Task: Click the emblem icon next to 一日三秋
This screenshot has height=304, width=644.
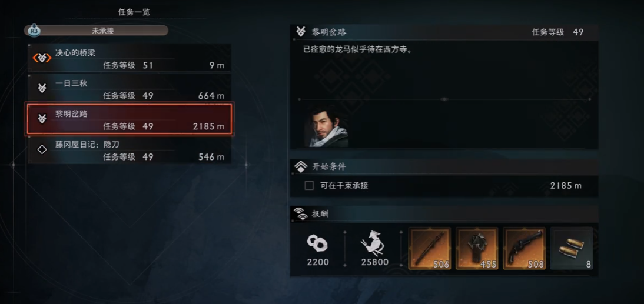Action: point(42,88)
